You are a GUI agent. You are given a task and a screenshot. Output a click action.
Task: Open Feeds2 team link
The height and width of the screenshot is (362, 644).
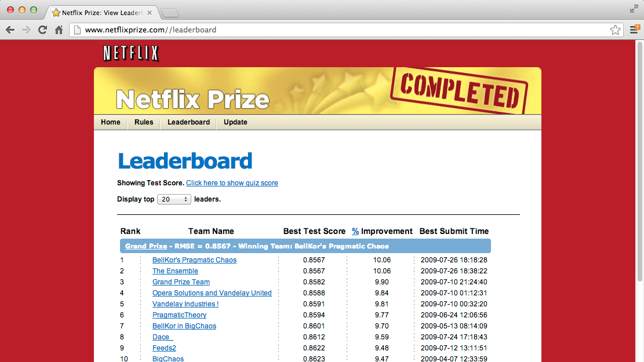click(x=164, y=348)
